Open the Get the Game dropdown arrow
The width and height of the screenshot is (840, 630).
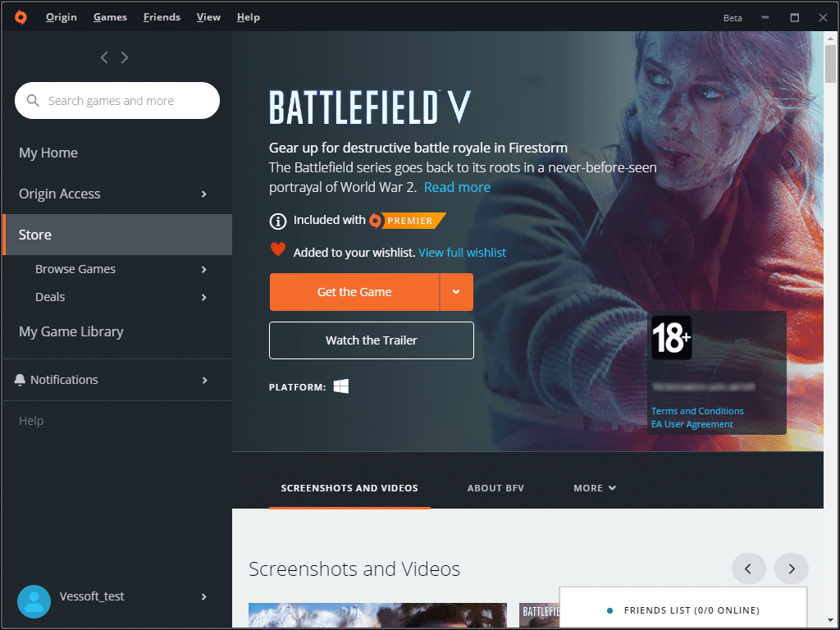[456, 292]
